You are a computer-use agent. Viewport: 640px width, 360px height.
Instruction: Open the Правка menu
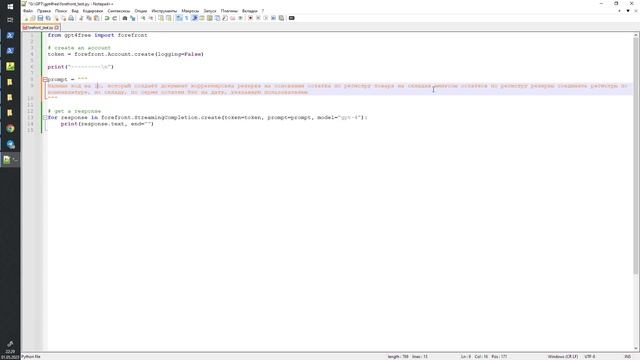point(44,11)
